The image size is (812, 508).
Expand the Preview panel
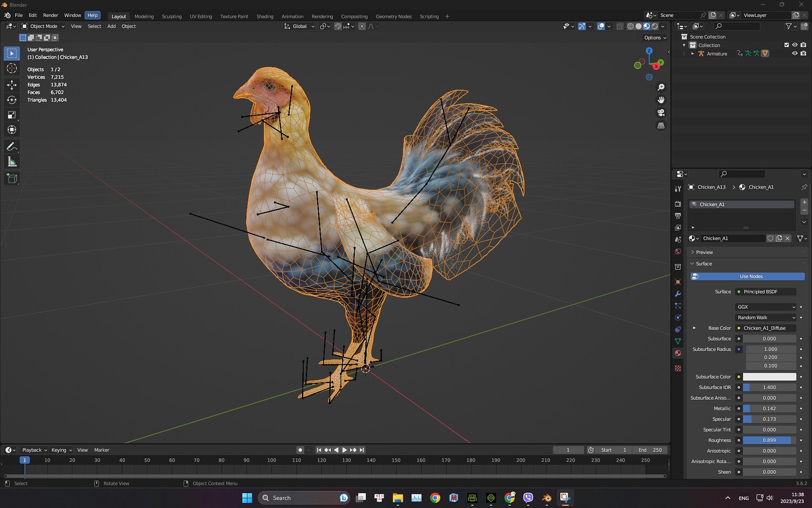coord(747,252)
